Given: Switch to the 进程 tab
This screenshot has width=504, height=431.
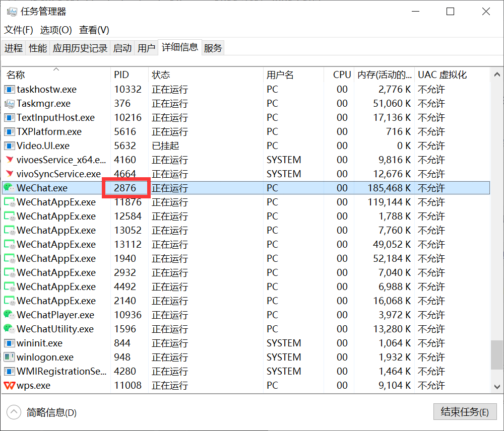Looking at the screenshot, I should pos(14,48).
